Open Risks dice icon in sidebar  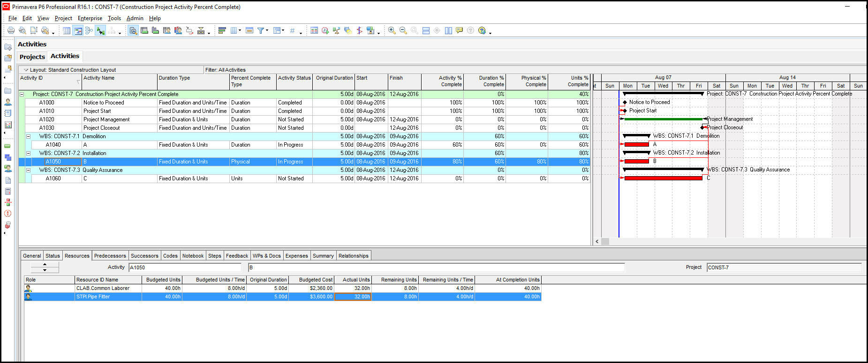point(8,225)
